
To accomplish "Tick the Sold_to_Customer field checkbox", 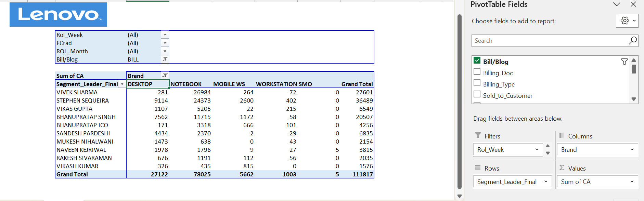I will [x=477, y=94].
